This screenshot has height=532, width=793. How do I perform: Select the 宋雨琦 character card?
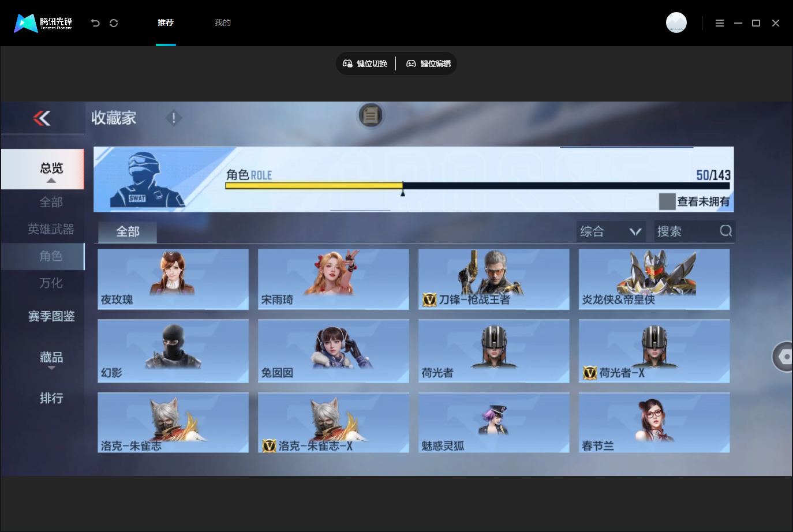334,279
